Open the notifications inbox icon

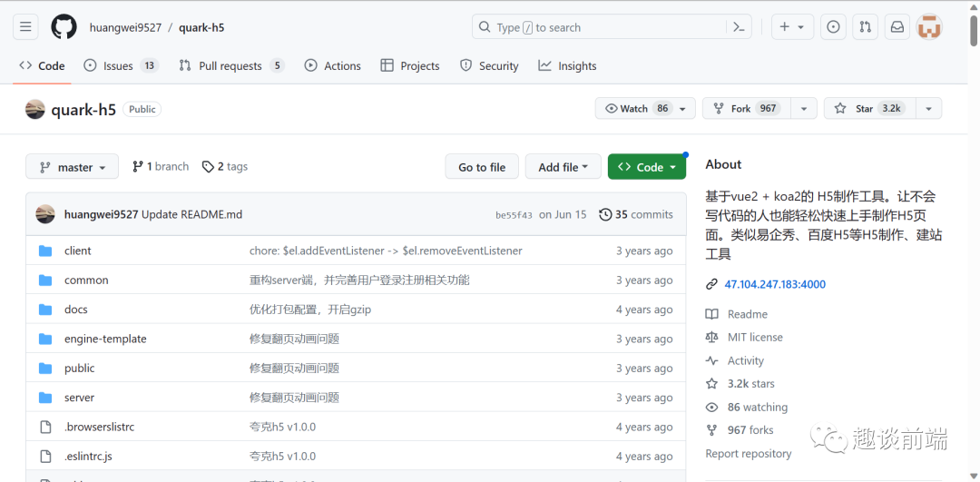(897, 27)
